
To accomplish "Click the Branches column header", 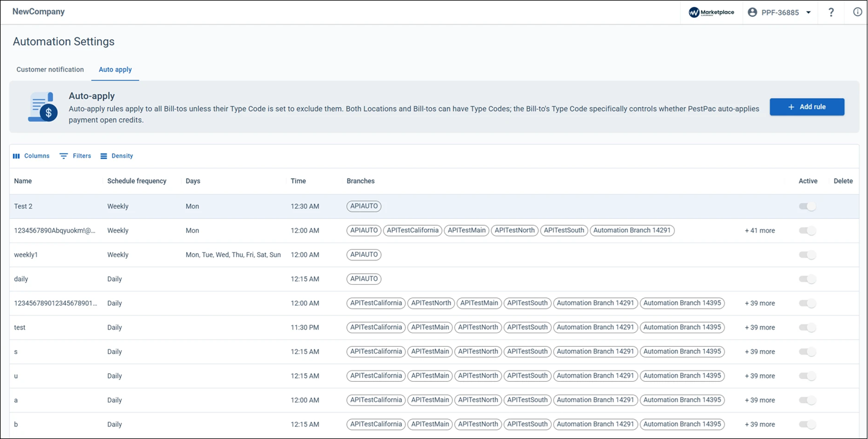I will 361,181.
